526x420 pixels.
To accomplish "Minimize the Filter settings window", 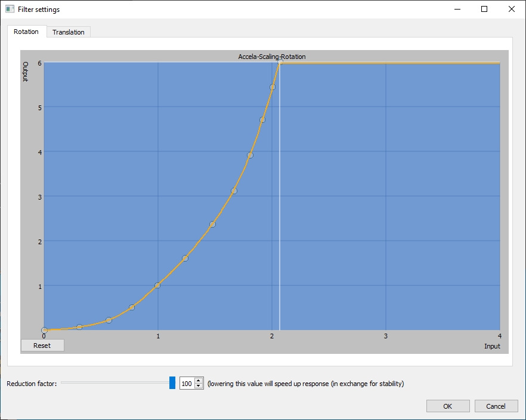I will pos(457,9).
